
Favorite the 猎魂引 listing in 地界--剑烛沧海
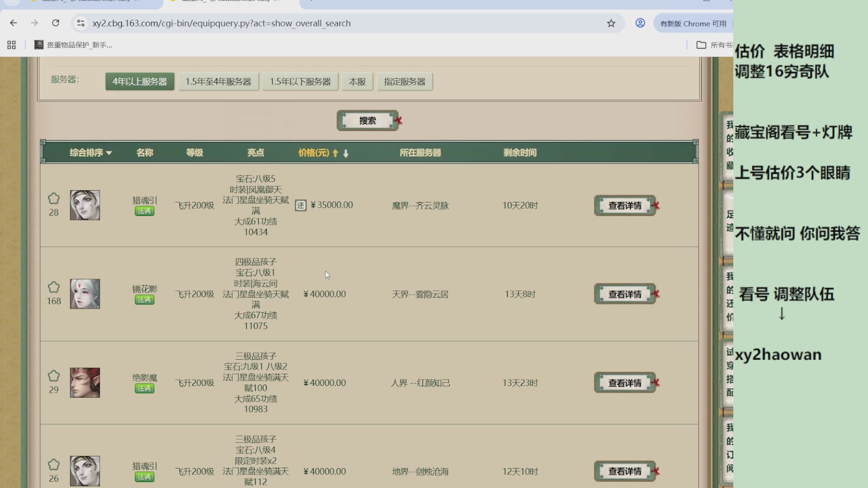54,465
